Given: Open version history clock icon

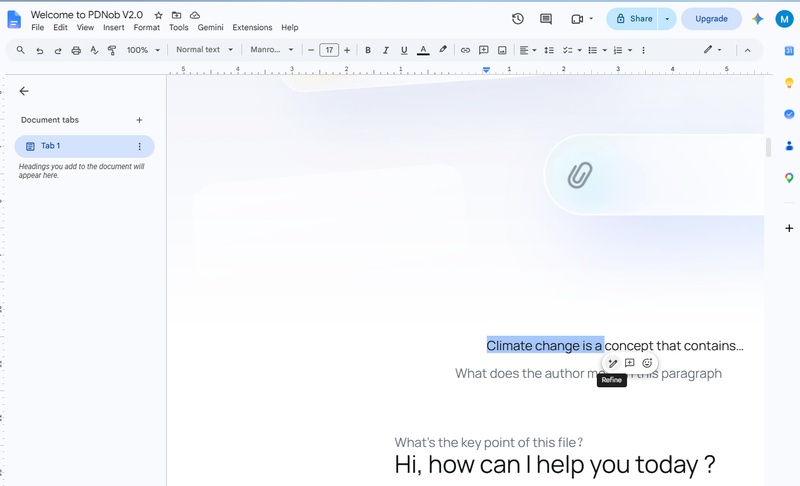Looking at the screenshot, I should [x=518, y=19].
